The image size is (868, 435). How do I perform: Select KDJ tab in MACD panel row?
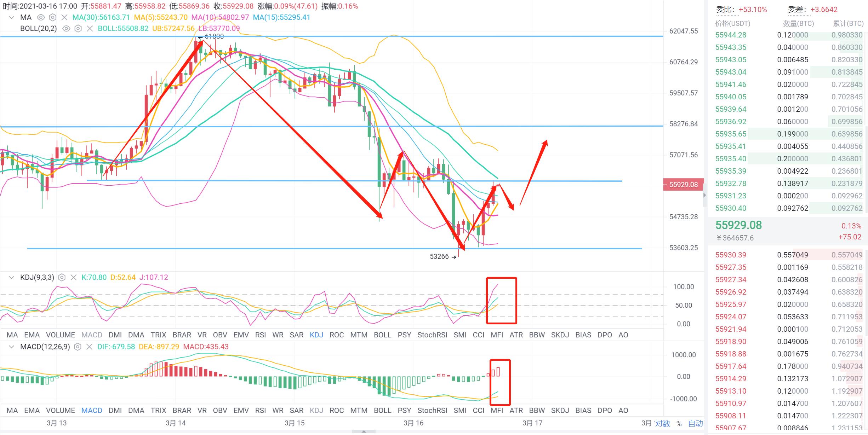coord(316,411)
